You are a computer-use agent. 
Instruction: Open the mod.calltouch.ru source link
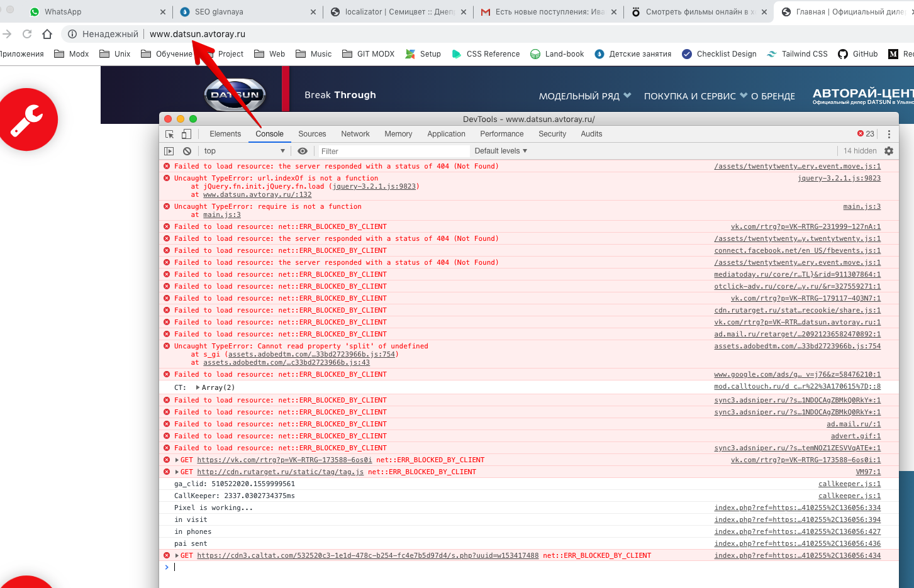[x=798, y=387]
